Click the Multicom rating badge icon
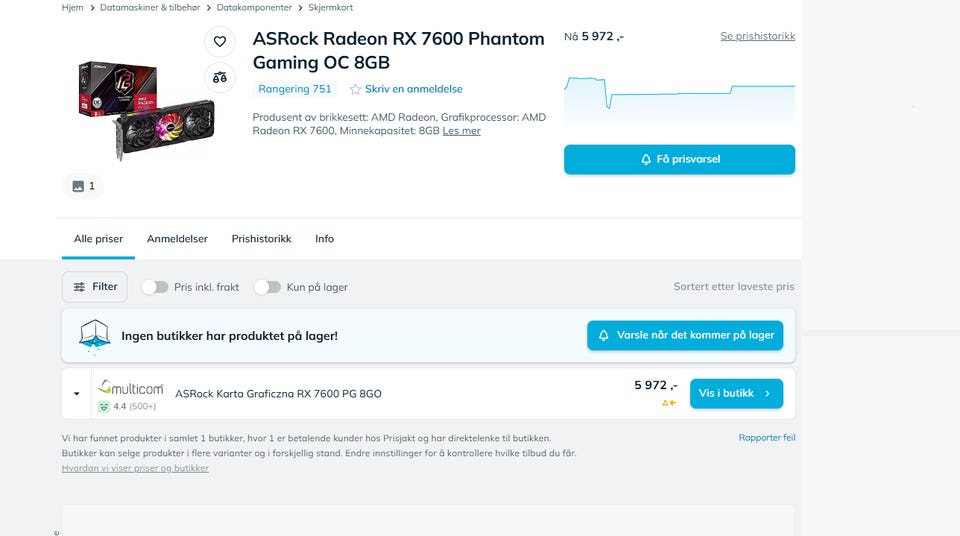 point(104,407)
